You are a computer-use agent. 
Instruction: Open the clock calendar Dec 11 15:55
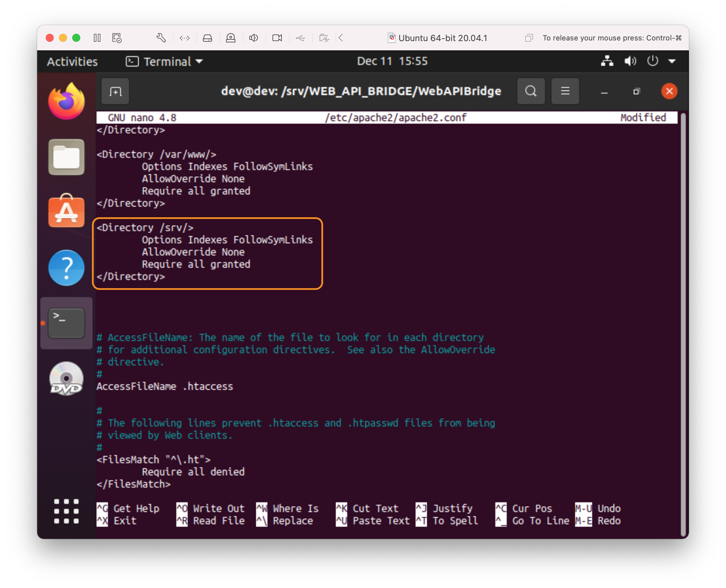(x=392, y=61)
